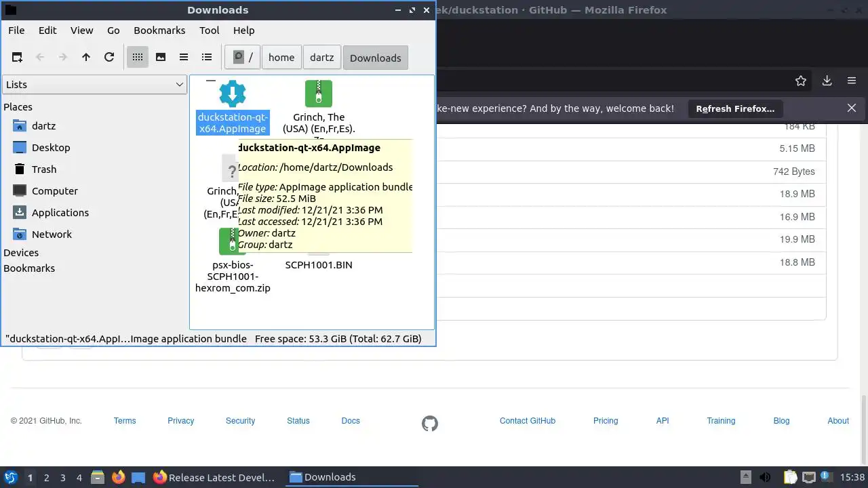The width and height of the screenshot is (868, 488).
Task: Open Privacy link in GitHub footer
Action: 181,421
